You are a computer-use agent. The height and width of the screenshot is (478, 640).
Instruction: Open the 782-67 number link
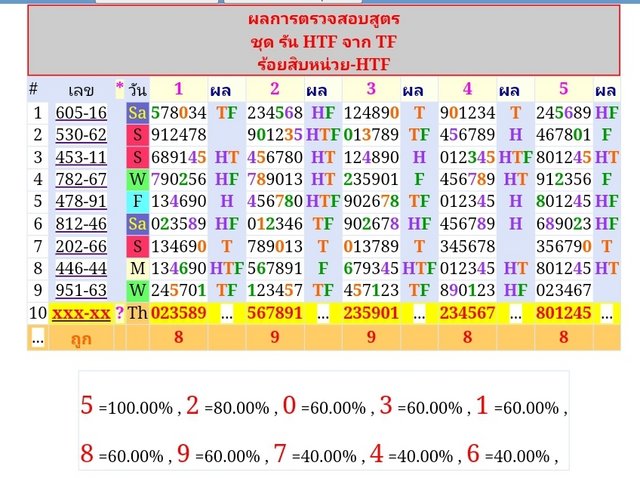pyautogui.click(x=81, y=180)
